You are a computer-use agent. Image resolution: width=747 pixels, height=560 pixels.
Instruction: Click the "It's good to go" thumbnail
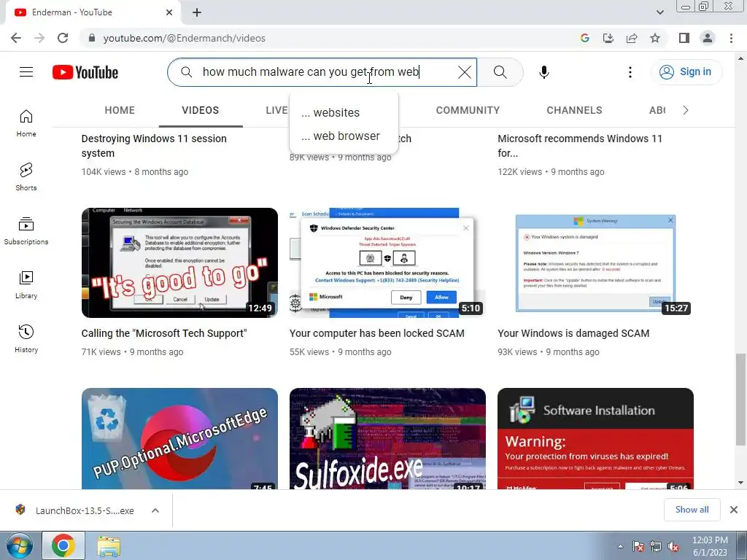click(x=179, y=262)
